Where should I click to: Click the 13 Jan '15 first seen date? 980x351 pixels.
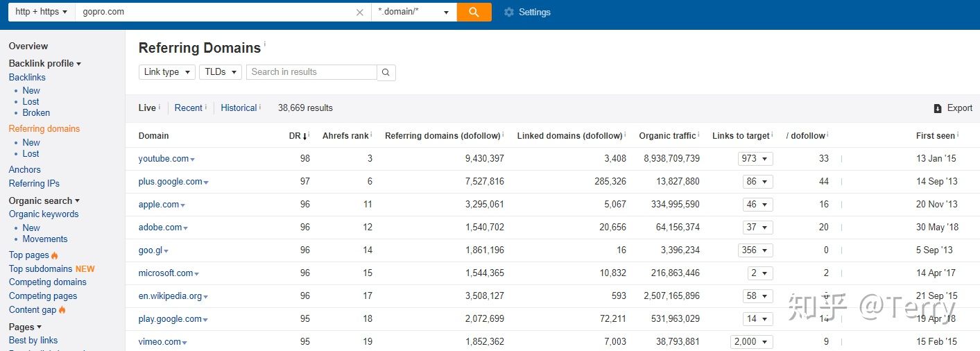point(936,159)
